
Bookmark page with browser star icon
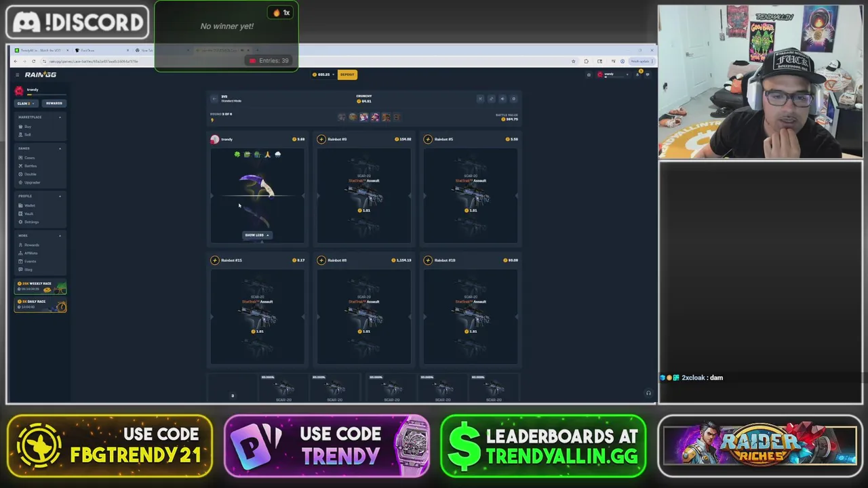574,61
